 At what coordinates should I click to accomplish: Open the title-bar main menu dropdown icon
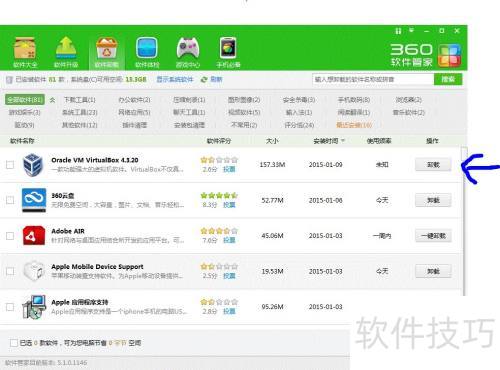click(x=412, y=31)
